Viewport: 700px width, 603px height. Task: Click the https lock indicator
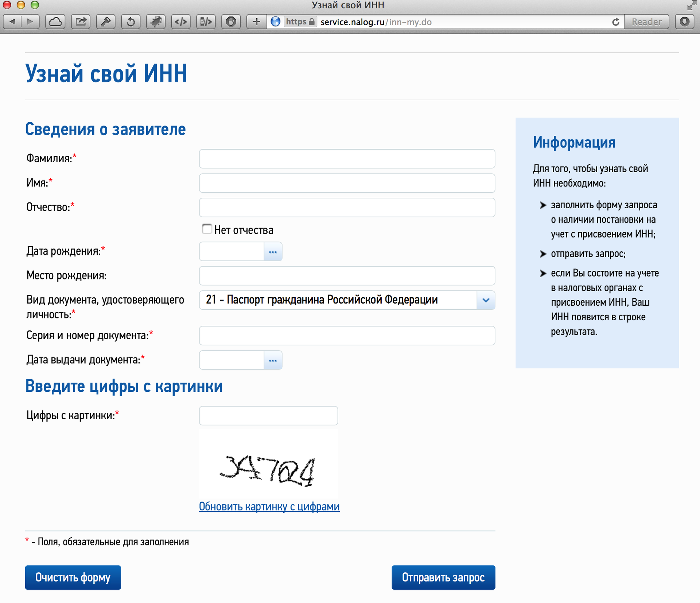[300, 22]
